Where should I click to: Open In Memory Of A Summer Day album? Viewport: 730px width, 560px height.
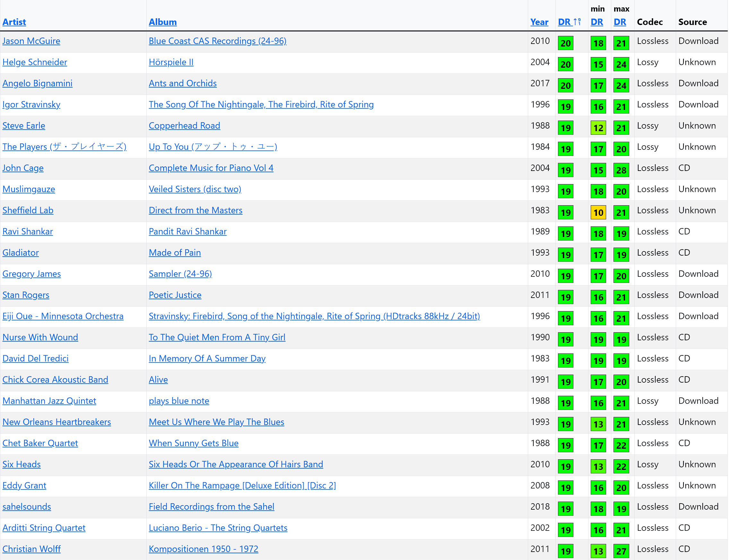[x=207, y=358]
